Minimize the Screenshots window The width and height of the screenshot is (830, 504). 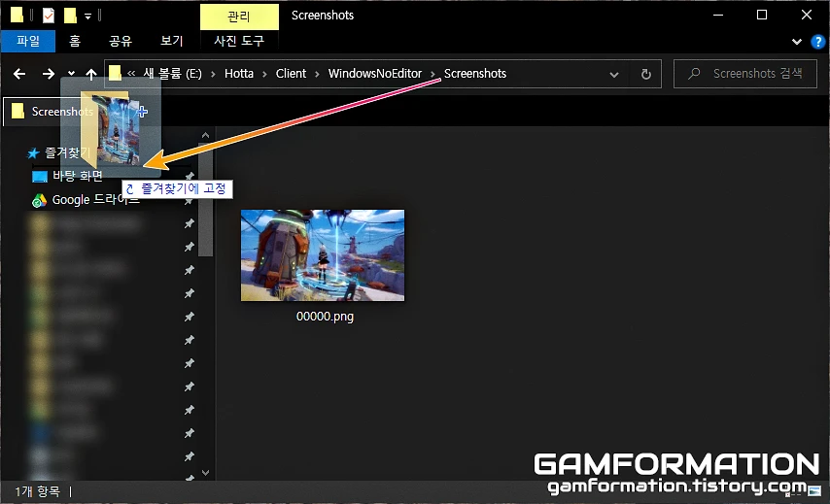click(718, 15)
